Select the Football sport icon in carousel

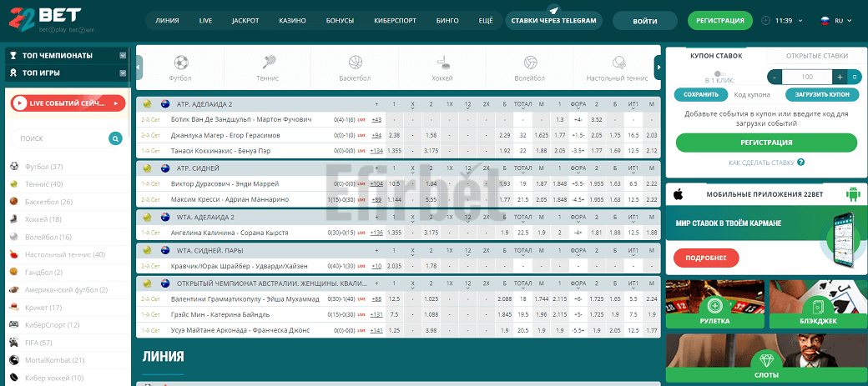[181, 62]
